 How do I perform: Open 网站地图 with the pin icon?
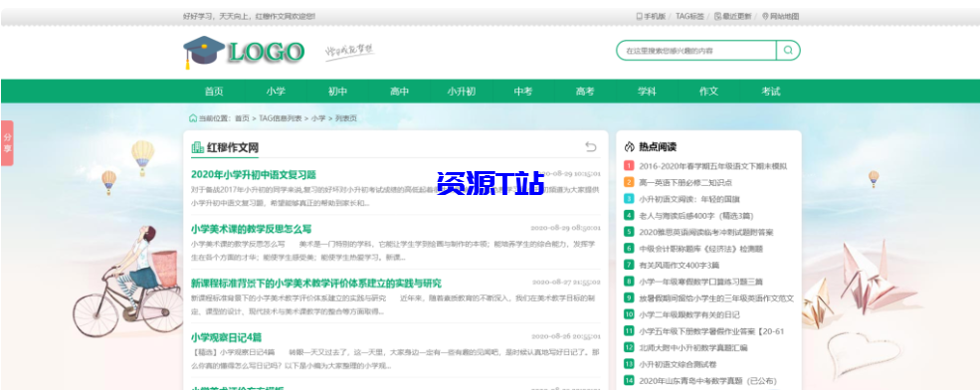781,16
